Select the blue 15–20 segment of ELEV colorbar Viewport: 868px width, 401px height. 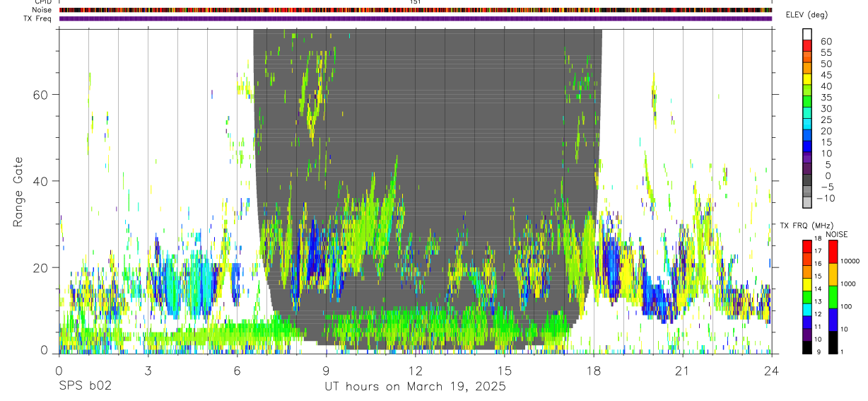pyautogui.click(x=807, y=136)
